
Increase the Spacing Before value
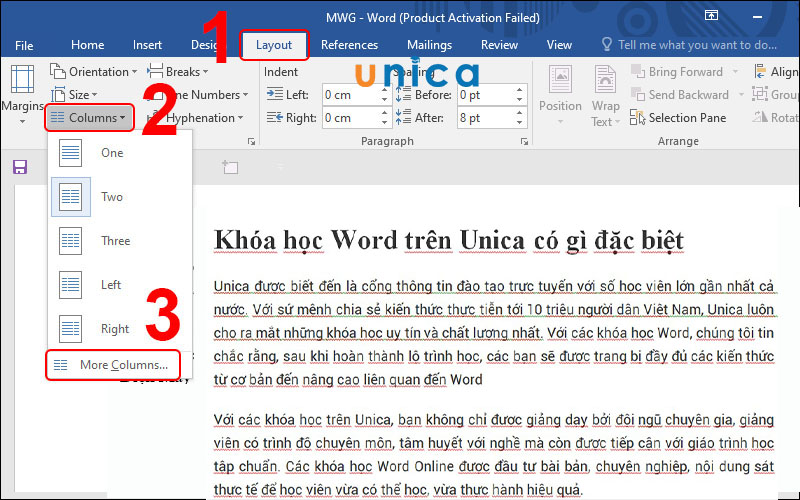pos(519,90)
